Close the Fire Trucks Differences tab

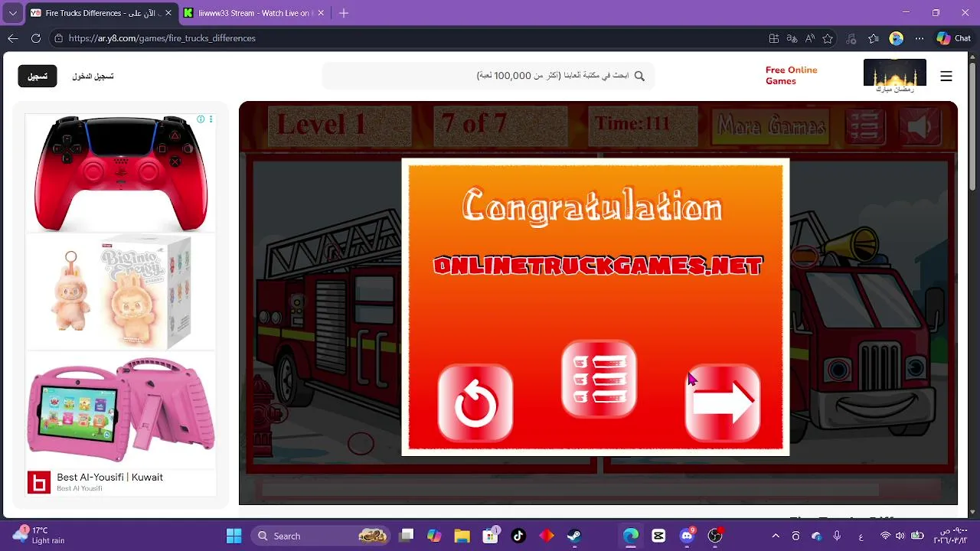(168, 13)
